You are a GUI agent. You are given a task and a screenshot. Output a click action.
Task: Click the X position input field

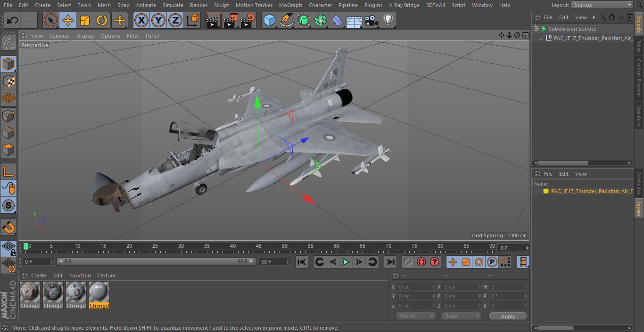tap(417, 287)
